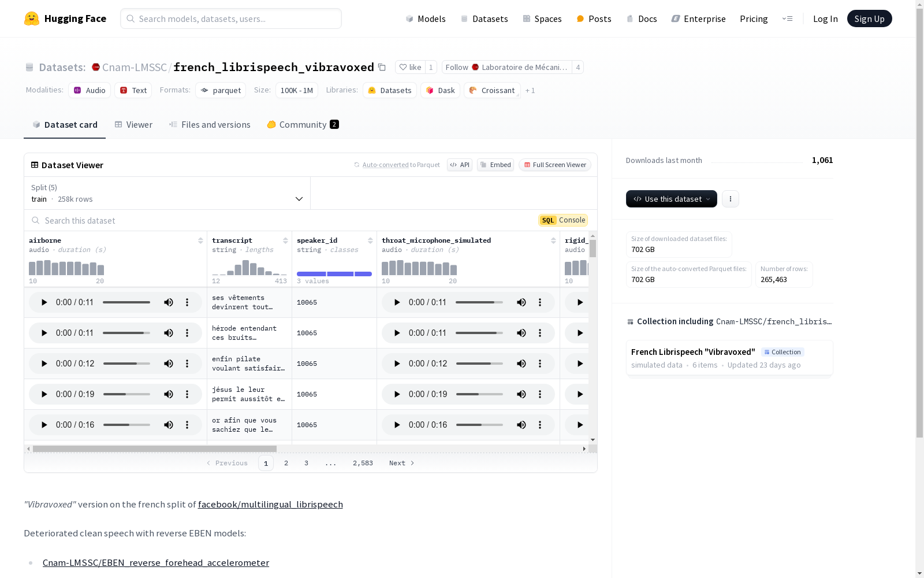Like the dataset with heart button

(410, 67)
